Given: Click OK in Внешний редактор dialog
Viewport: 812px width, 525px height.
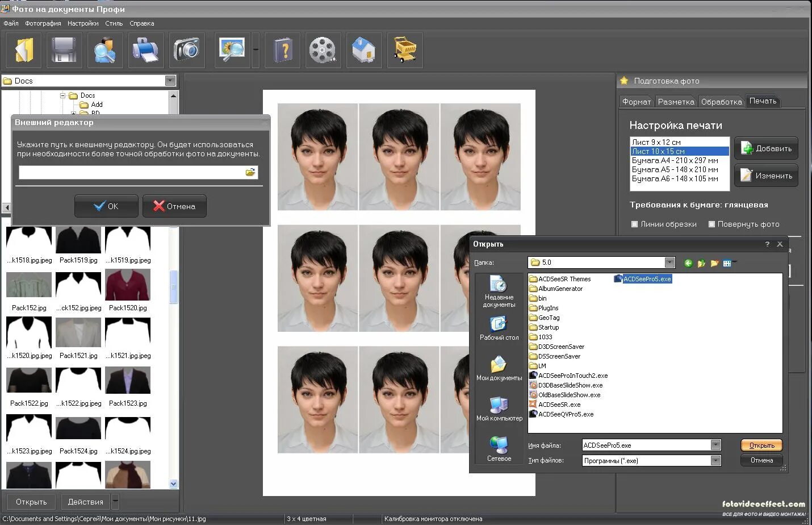Looking at the screenshot, I should point(106,206).
